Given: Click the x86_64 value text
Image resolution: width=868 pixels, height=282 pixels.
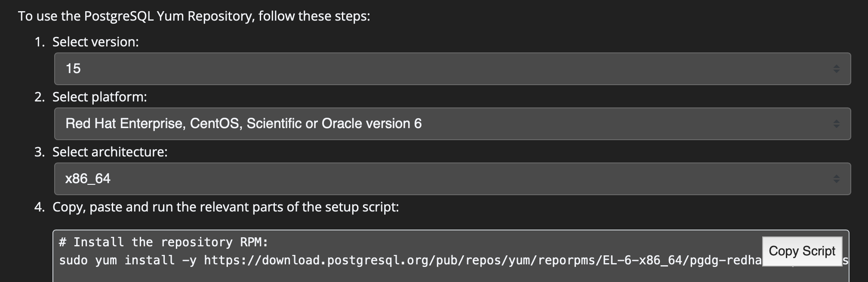Looking at the screenshot, I should point(88,179).
